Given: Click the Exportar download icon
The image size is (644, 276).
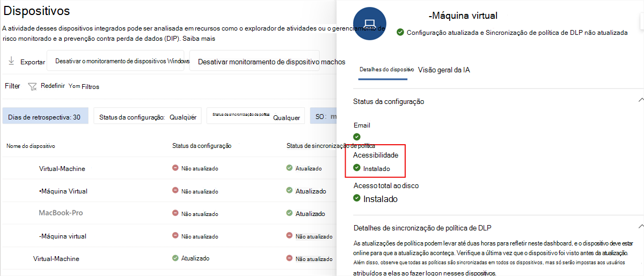Looking at the screenshot, I should (11, 61).
